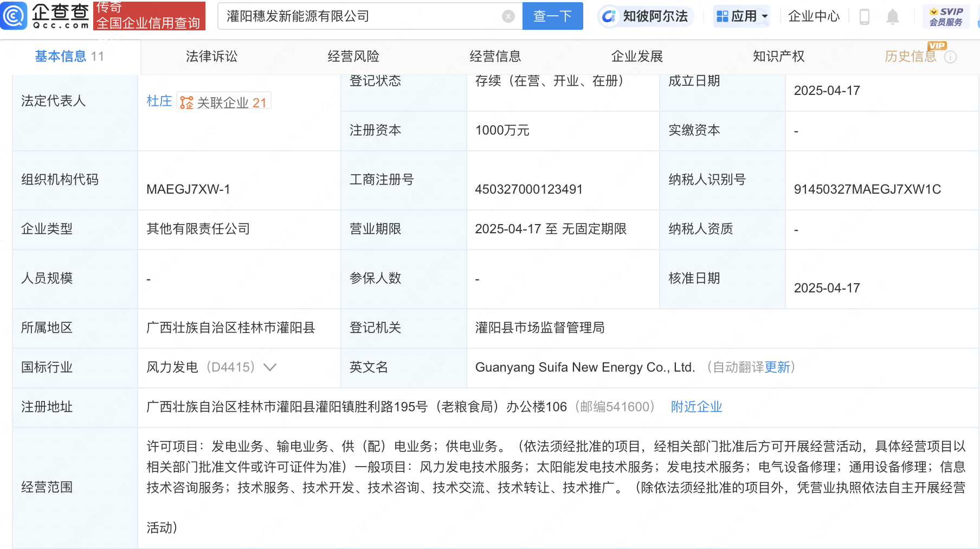Open the 知彼阿尔法 tool
Screen dimensions: 980x549
645,16
